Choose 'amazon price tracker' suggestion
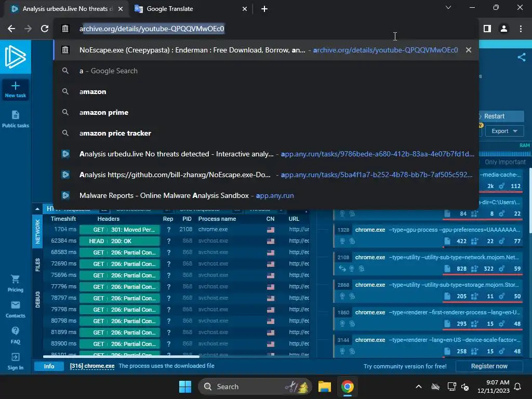 click(x=266, y=133)
